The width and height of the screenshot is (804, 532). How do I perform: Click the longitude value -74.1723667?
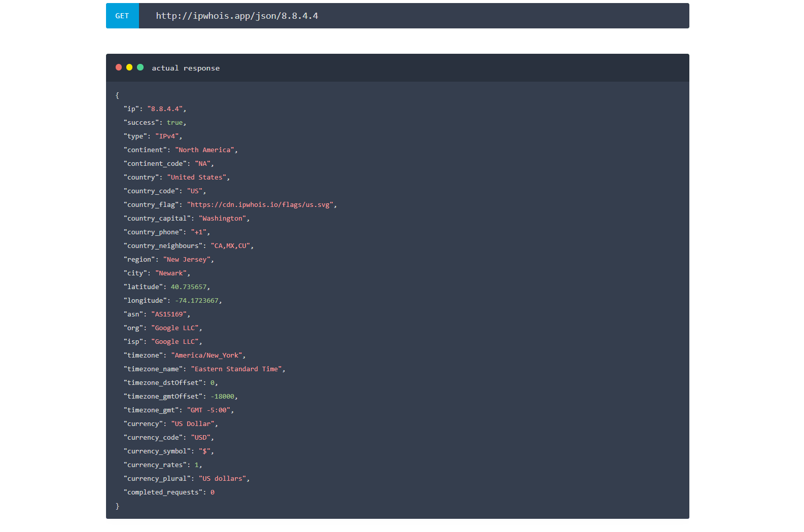197,301
